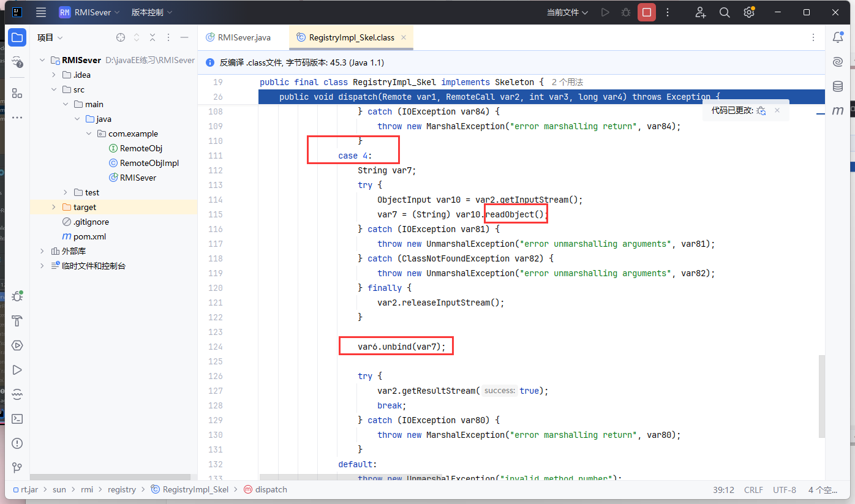Screen dimensions: 855x504
Task: Open the Database tool window icon
Action: (x=838, y=86)
